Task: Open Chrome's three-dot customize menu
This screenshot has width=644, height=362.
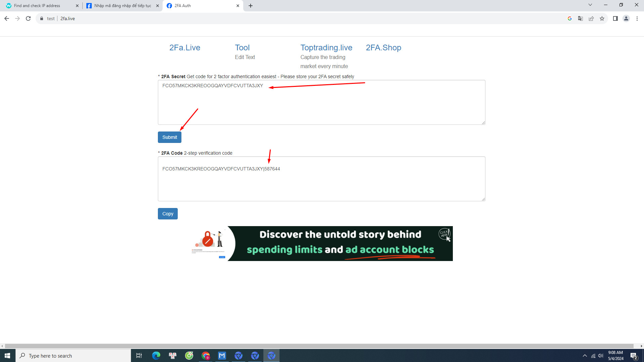Action: [637, 18]
